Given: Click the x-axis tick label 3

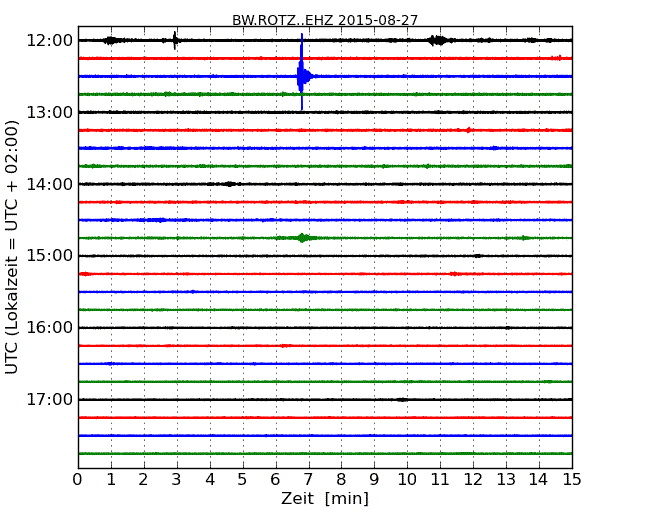Looking at the screenshot, I should click(177, 480).
